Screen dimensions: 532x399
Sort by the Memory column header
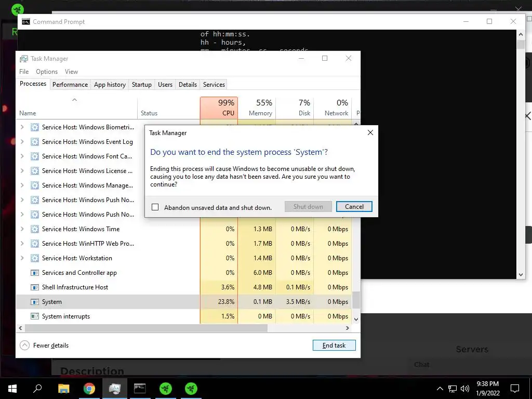[x=257, y=108]
